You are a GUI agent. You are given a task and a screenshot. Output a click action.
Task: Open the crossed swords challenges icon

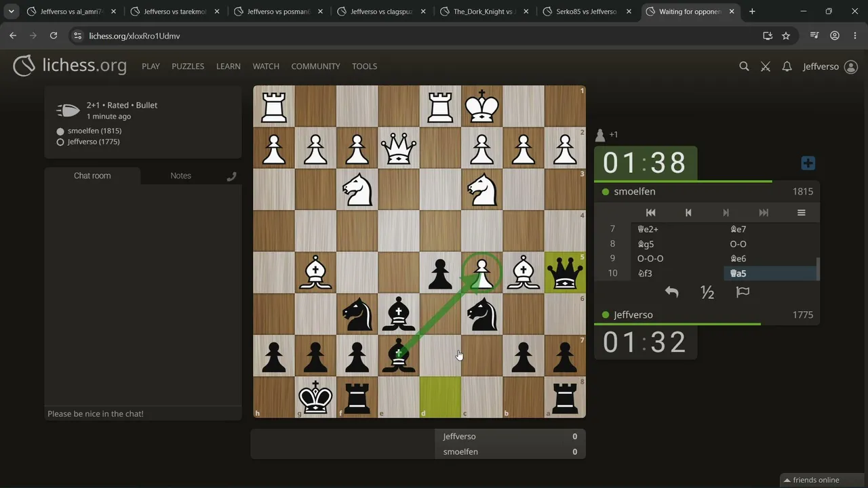[766, 66]
